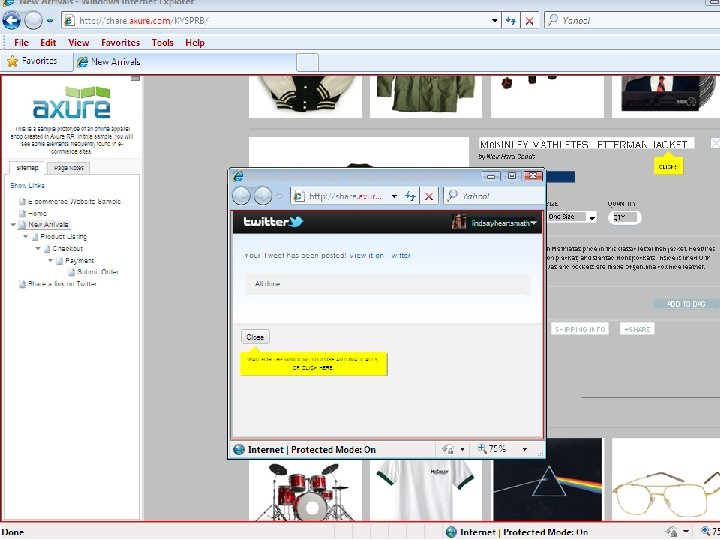Screen dimensions: 720x540
Task: Collapse the Checkout tree node
Action: click(38, 248)
